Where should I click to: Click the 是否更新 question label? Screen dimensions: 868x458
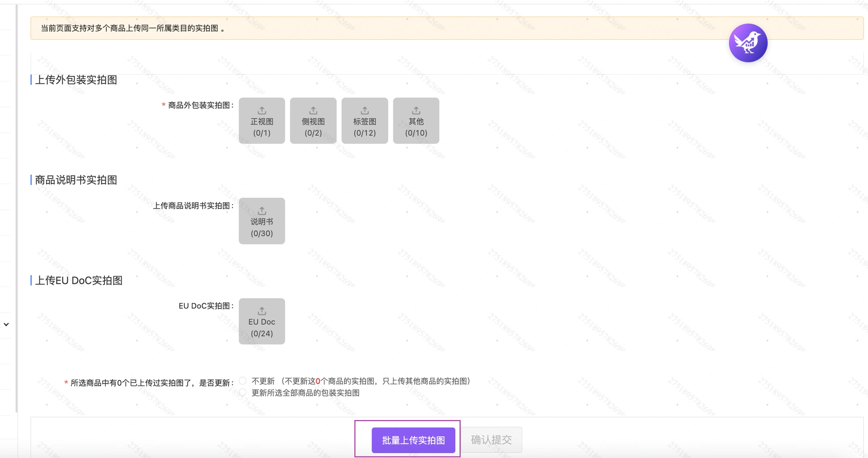click(152, 383)
